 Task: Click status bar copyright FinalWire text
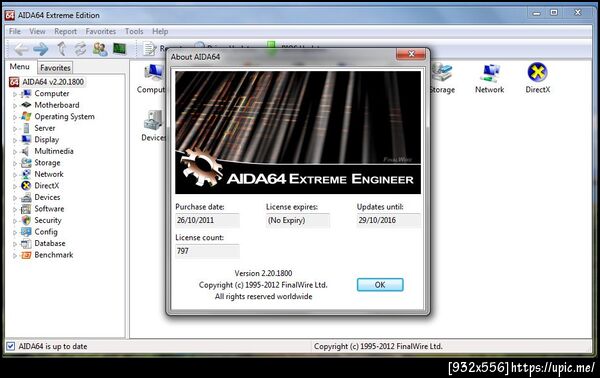[x=378, y=346]
